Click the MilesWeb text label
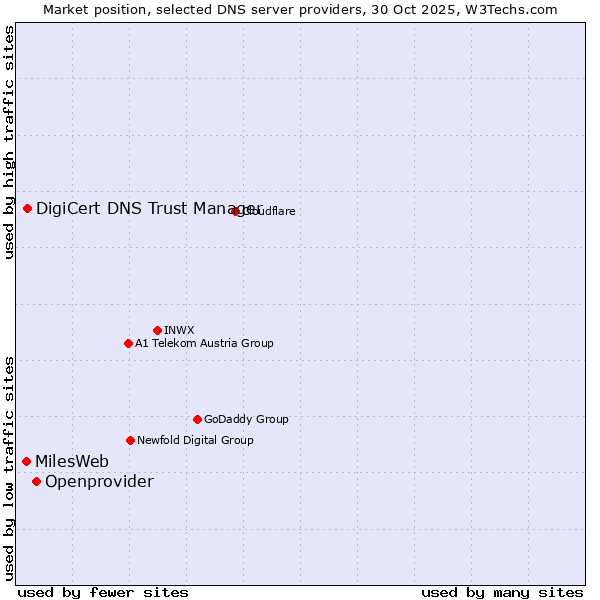This screenshot has height=600, width=600. coord(72,461)
